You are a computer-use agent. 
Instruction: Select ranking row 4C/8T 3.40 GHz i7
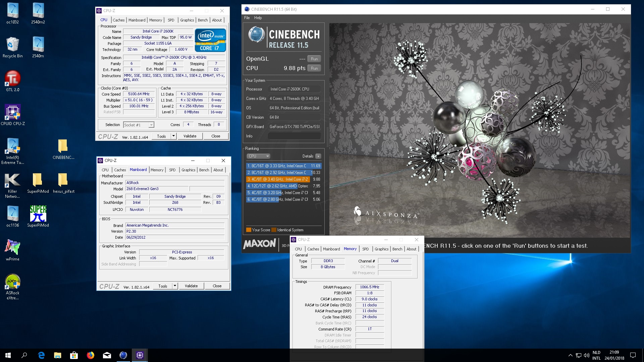[x=284, y=179]
